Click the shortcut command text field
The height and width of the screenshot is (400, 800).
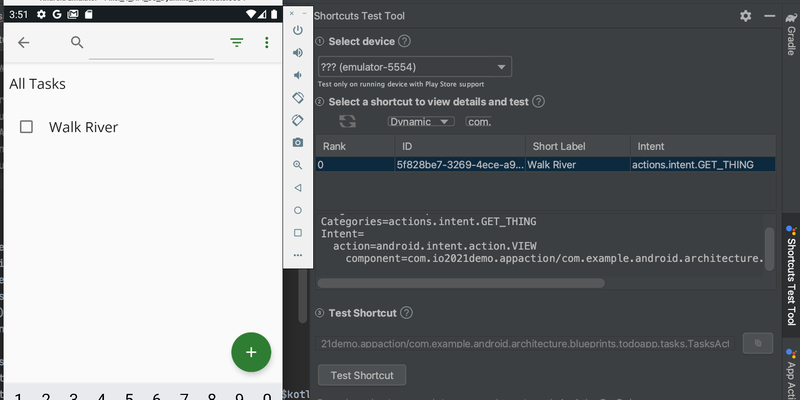pyautogui.click(x=526, y=343)
